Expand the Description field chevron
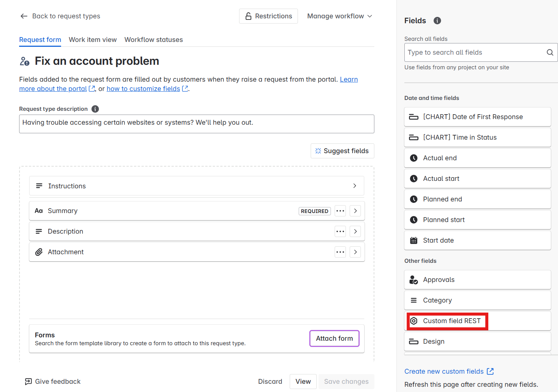 [355, 231]
